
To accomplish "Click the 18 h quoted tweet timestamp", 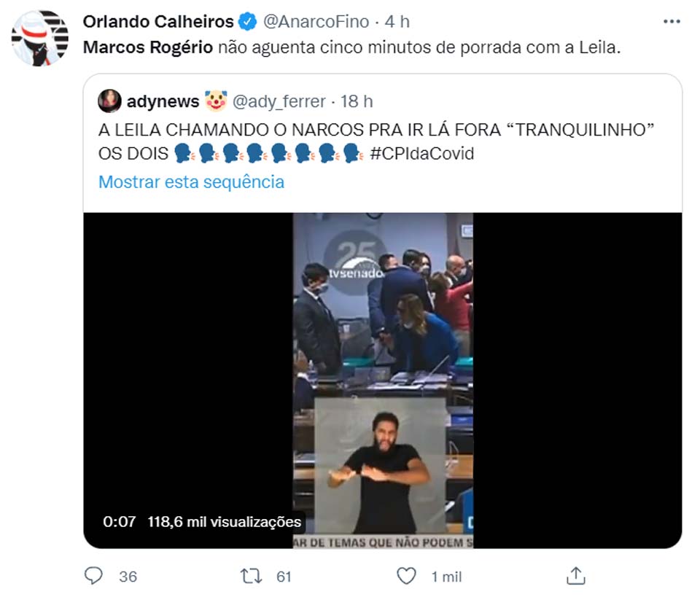I will pyautogui.click(x=357, y=101).
